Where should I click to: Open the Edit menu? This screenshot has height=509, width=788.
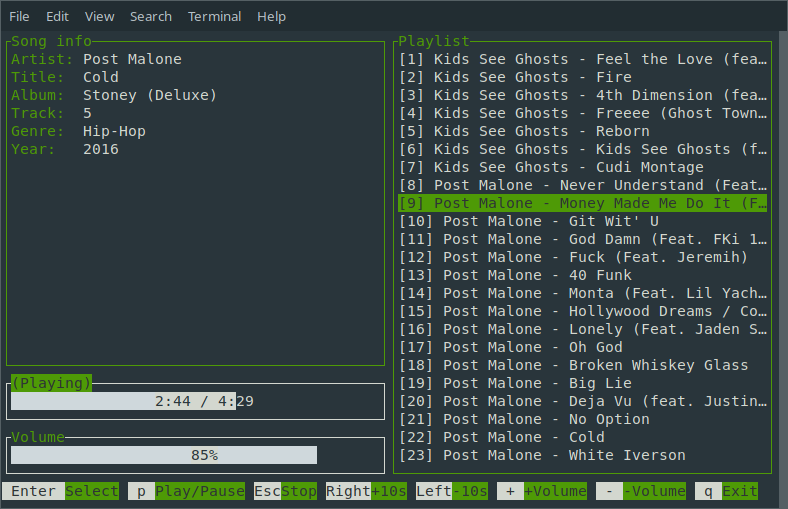[x=57, y=17]
